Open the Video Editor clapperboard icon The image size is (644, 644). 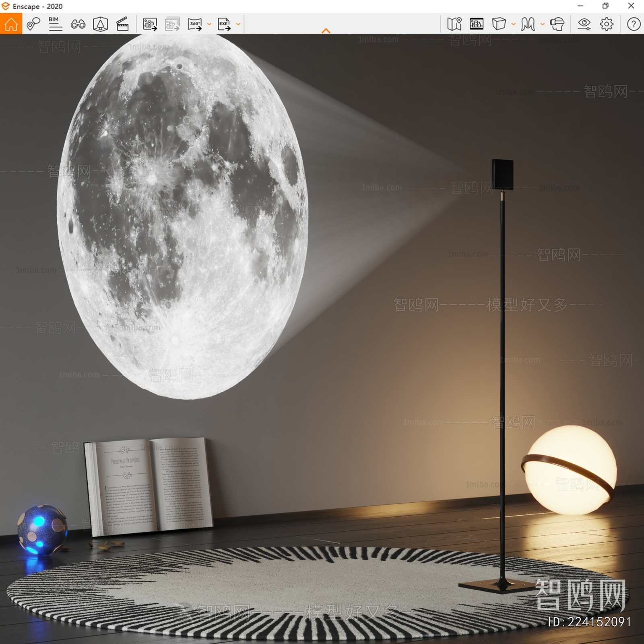coord(122,24)
